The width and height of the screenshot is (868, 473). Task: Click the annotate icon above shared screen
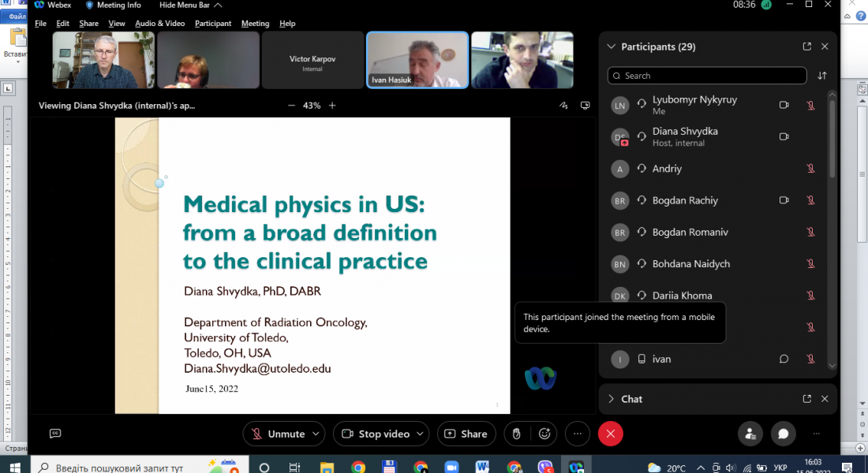[x=563, y=106]
